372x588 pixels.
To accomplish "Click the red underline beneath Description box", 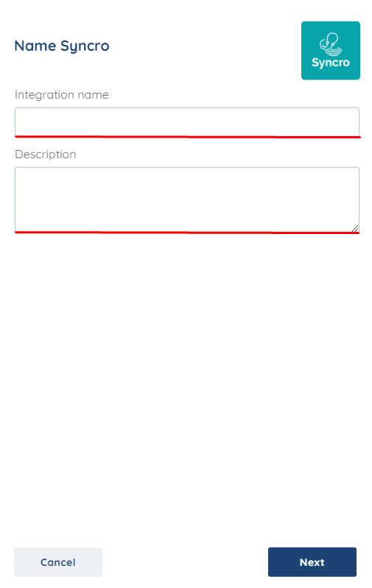I will coord(187,233).
